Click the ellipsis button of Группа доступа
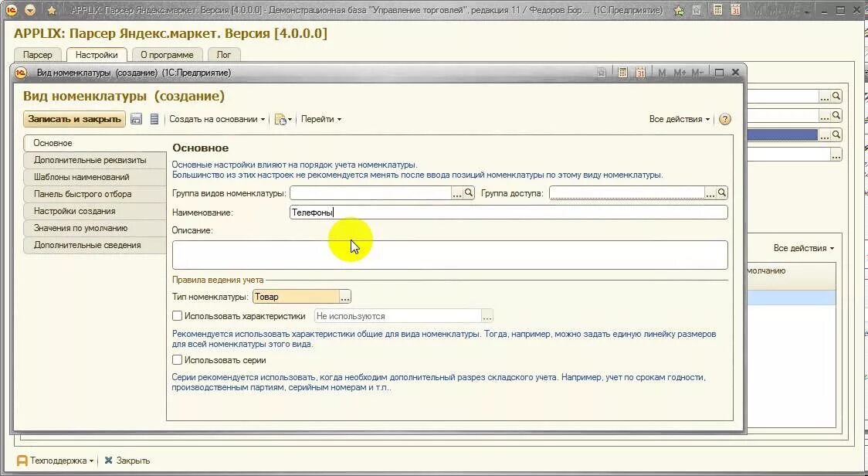The image size is (868, 476). 710,193
